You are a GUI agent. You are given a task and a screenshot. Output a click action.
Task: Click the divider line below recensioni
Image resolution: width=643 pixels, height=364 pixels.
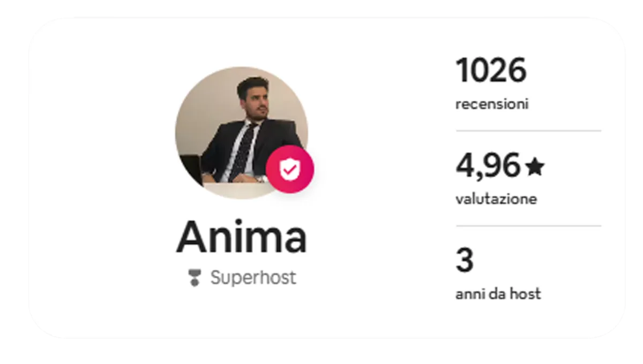coord(528,131)
